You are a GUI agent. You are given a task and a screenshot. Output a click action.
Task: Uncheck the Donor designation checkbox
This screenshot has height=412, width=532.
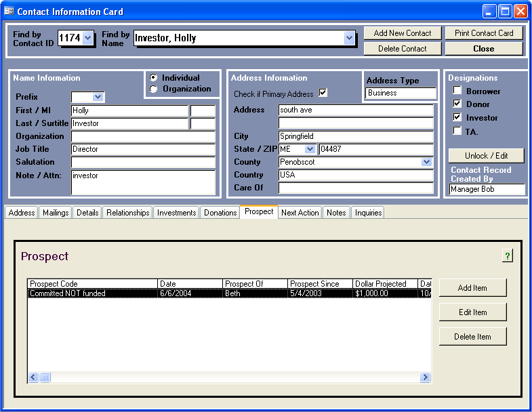pyautogui.click(x=457, y=104)
